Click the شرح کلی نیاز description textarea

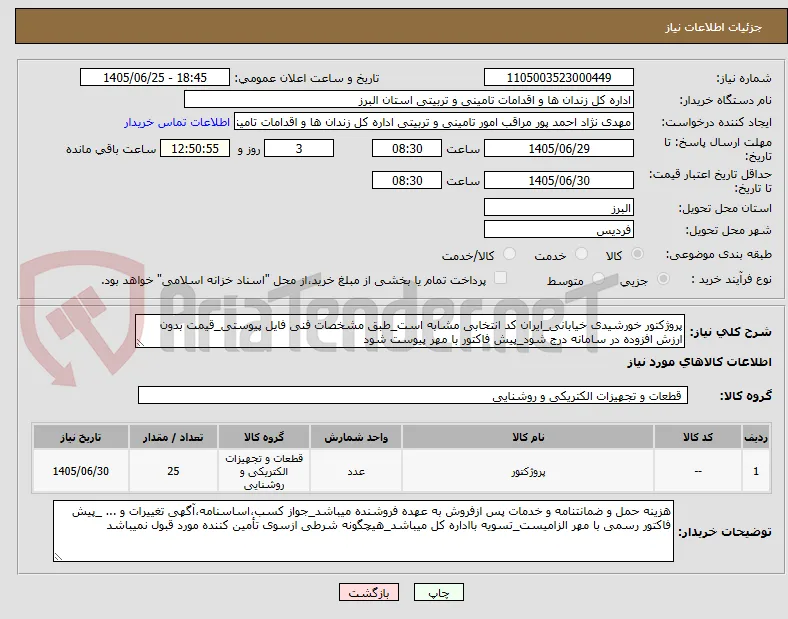(410, 332)
